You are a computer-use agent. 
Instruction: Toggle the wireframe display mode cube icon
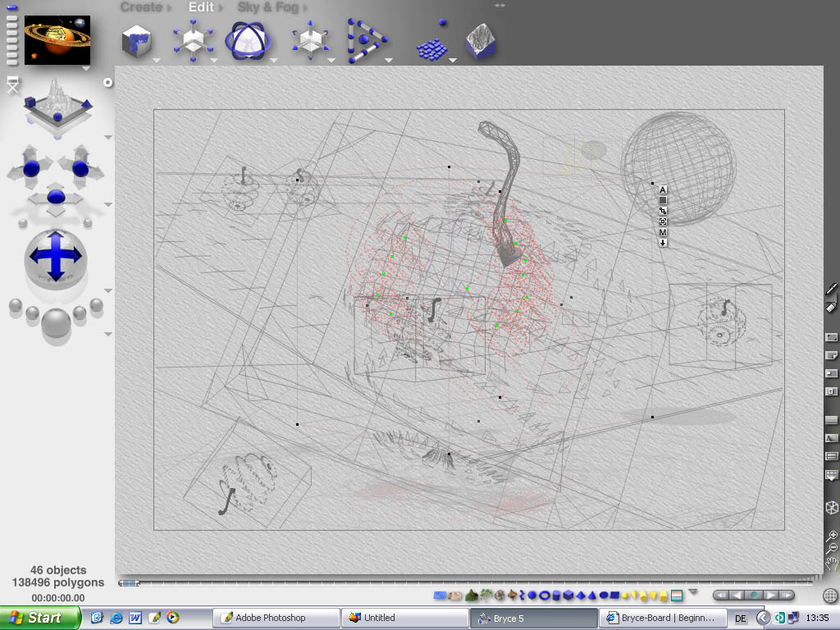831,508
